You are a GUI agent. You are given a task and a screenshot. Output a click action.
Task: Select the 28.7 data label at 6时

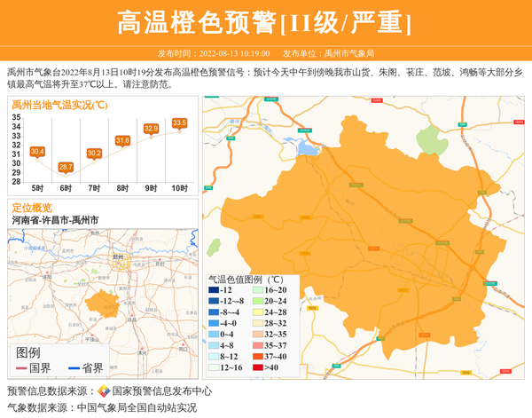[66, 166]
